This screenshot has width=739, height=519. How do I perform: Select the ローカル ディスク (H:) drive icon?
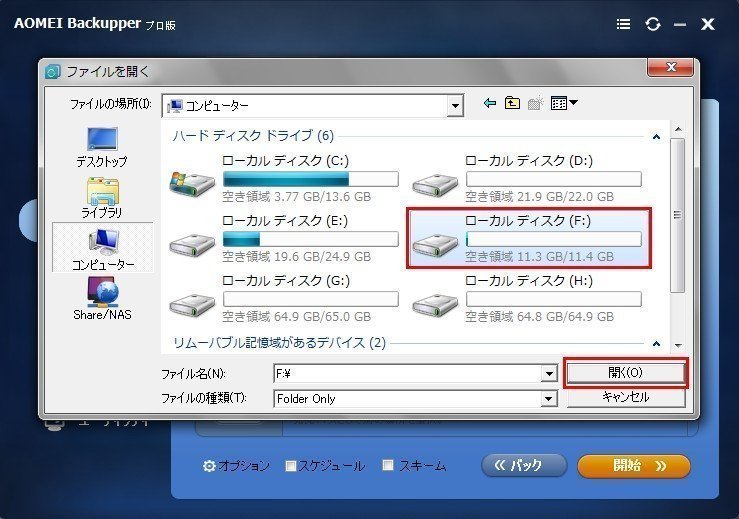click(435, 305)
